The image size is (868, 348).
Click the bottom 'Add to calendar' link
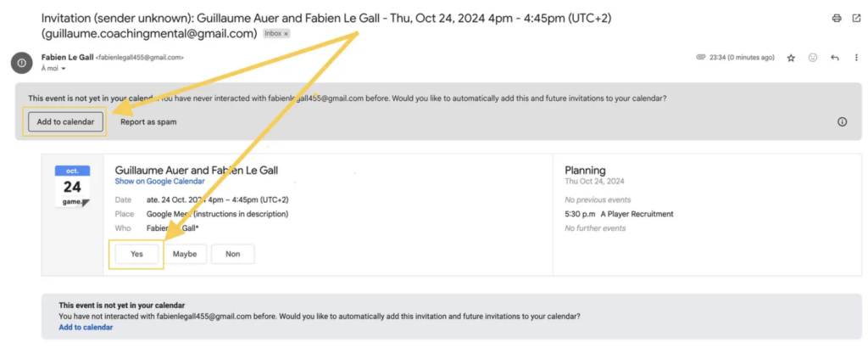86,327
